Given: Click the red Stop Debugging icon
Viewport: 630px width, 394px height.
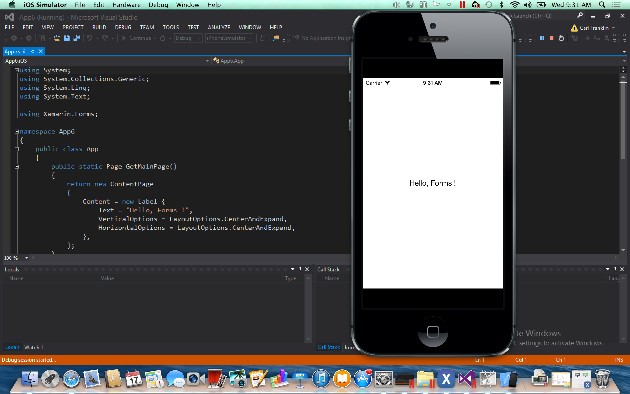Looking at the screenshot, I should [x=551, y=38].
